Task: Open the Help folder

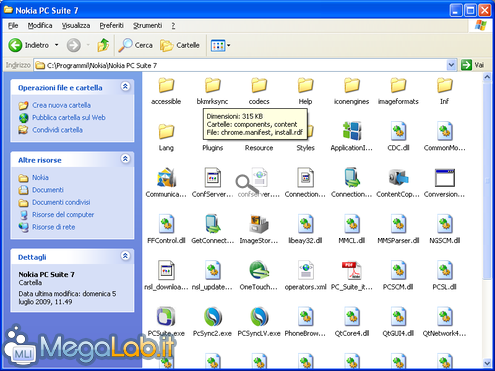Action: coord(305,91)
